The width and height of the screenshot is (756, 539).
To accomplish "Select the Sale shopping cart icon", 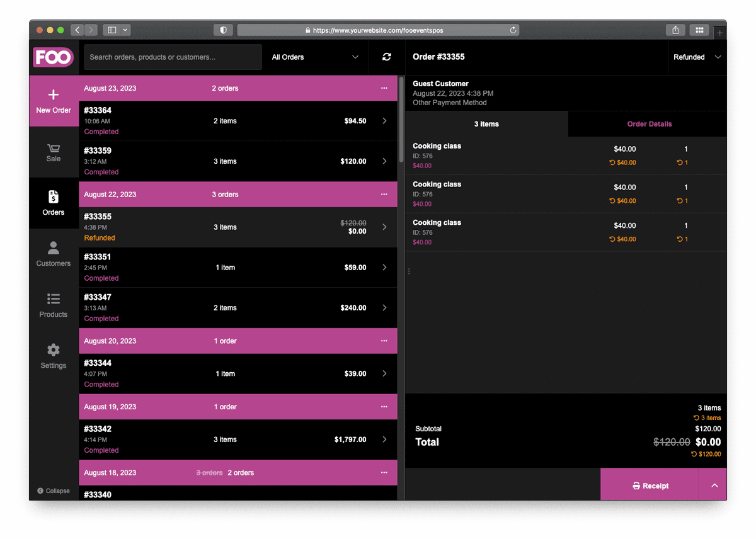I will click(54, 149).
